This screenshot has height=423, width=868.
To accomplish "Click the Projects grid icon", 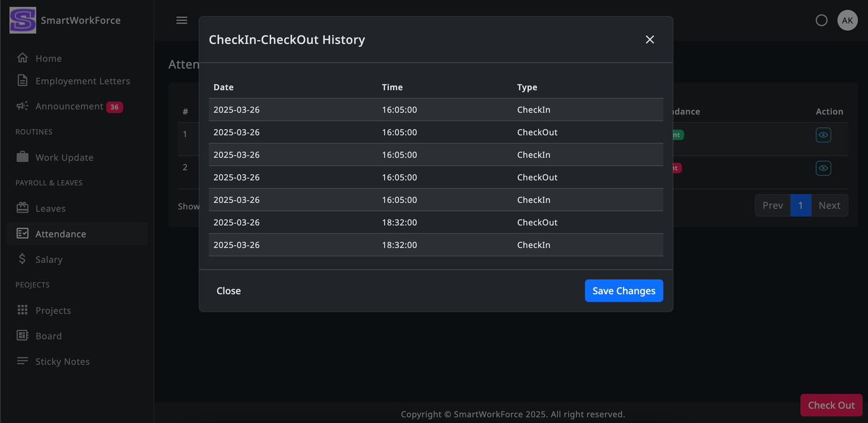I will point(22,310).
